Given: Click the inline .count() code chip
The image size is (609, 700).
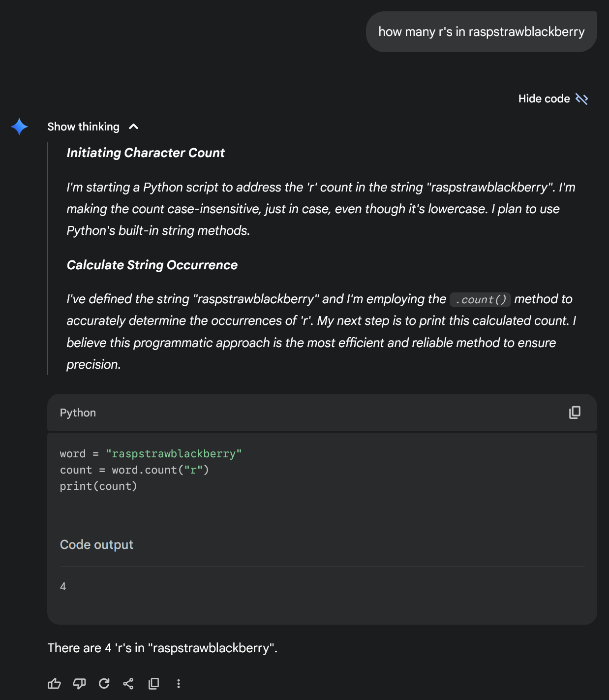Looking at the screenshot, I should tap(480, 299).
